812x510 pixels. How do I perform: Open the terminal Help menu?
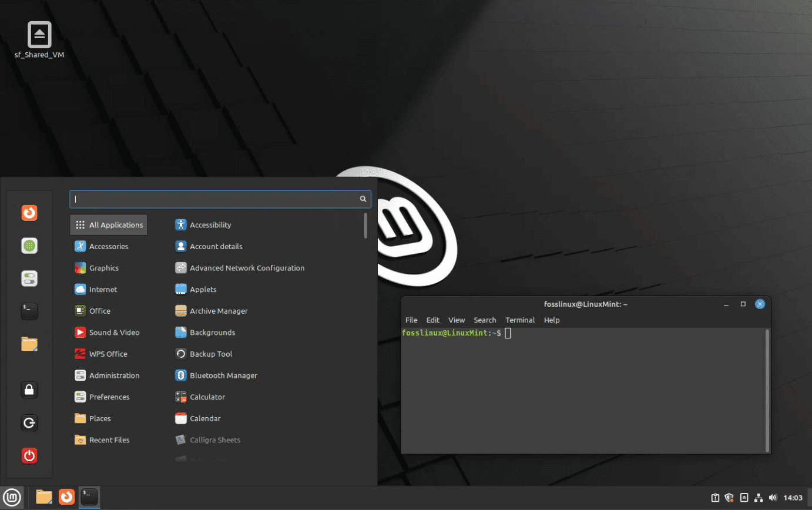552,320
